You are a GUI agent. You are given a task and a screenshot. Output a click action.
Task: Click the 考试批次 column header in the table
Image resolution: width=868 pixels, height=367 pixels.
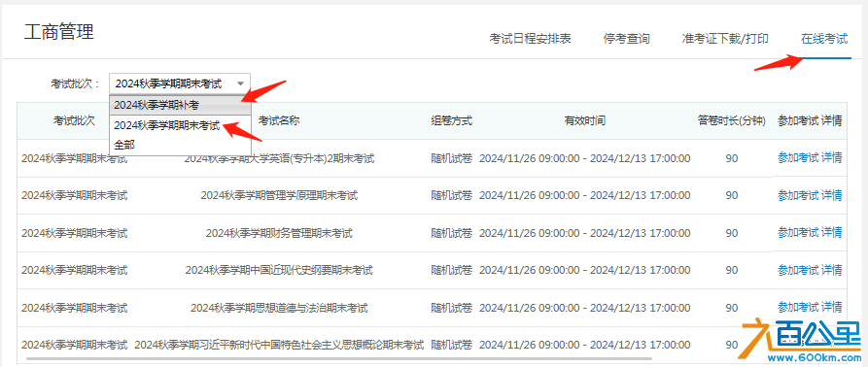click(74, 120)
